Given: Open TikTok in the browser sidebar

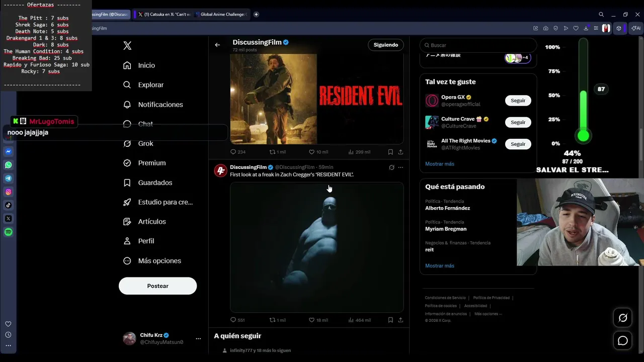Looking at the screenshot, I should click(9, 205).
